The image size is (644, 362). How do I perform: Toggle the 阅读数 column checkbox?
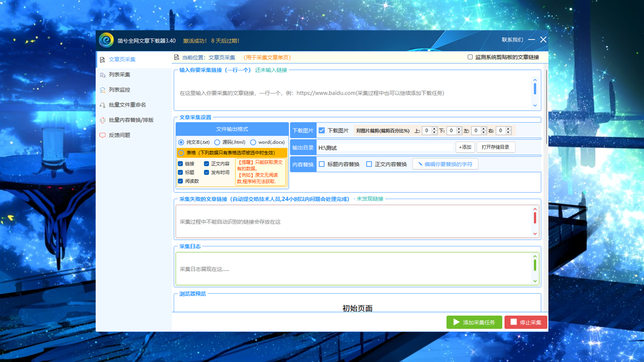(181, 181)
